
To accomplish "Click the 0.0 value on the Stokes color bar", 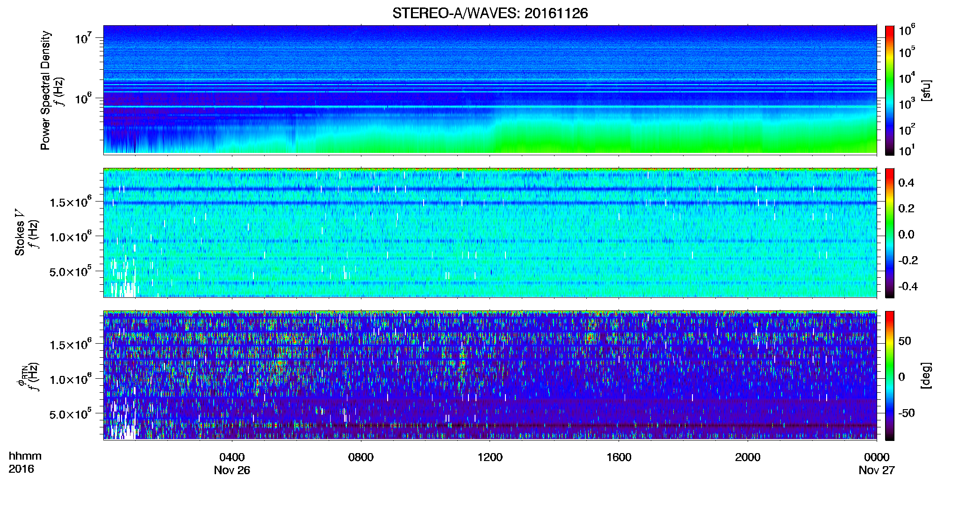I will pyautogui.click(x=906, y=234).
